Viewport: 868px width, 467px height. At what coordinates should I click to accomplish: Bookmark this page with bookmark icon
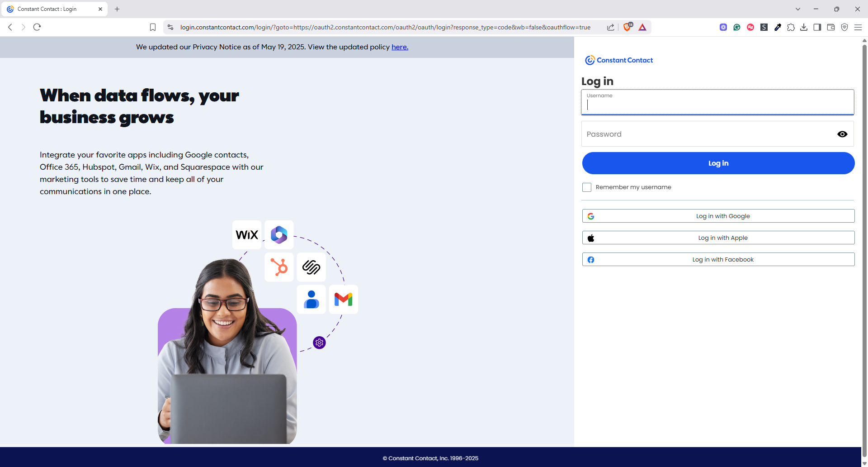click(x=153, y=27)
